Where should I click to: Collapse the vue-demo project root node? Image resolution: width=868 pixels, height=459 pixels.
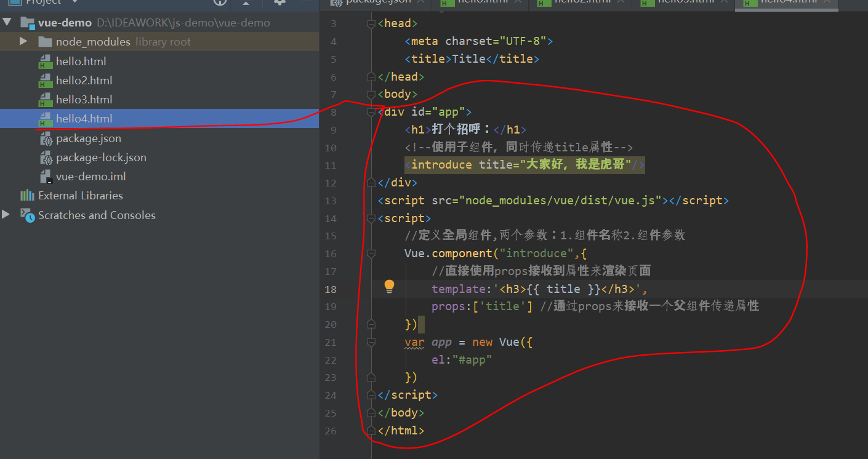click(7, 22)
